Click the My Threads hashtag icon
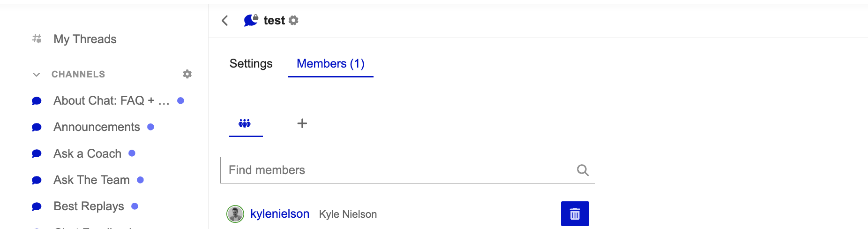This screenshot has height=229, width=868. coord(37,39)
